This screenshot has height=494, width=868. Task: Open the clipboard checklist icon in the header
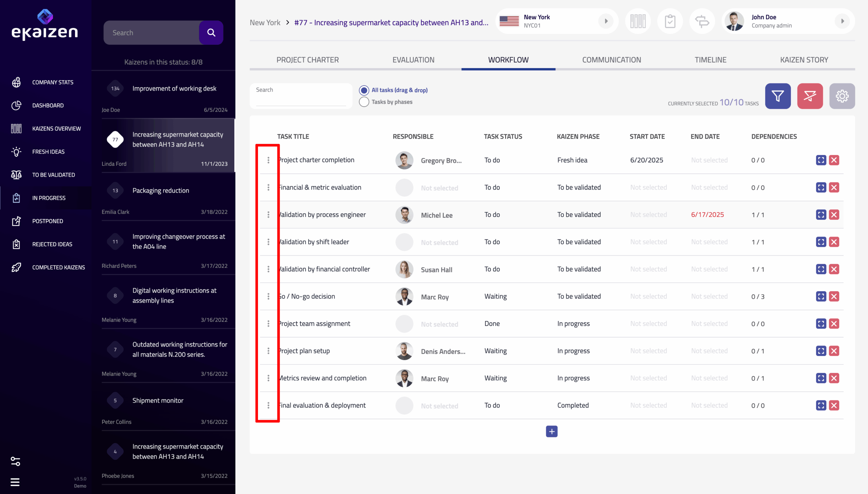pyautogui.click(x=670, y=21)
